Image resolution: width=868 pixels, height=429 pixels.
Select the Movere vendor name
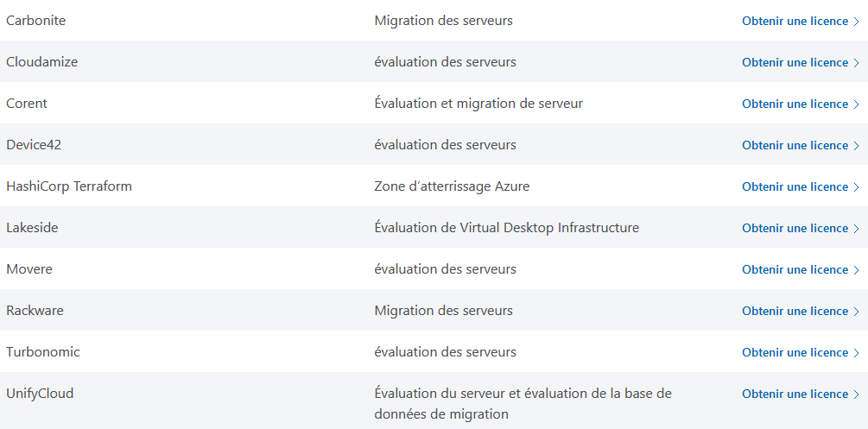point(29,269)
